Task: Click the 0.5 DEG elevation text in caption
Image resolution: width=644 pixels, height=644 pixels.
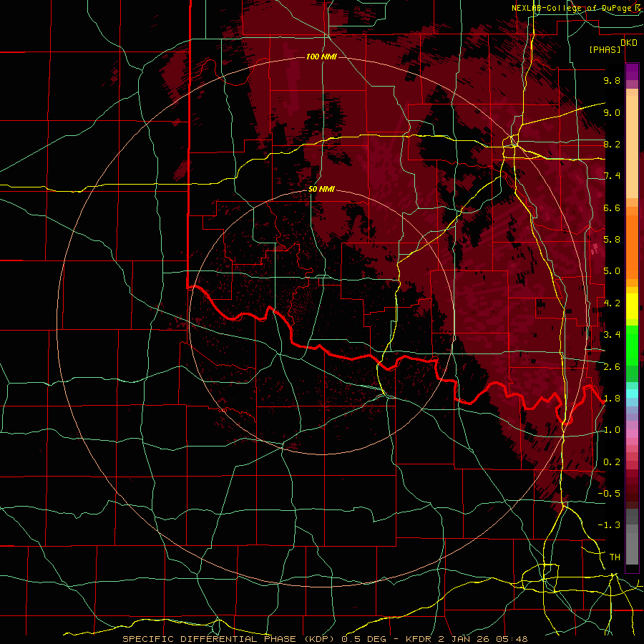Action: [x=366, y=639]
